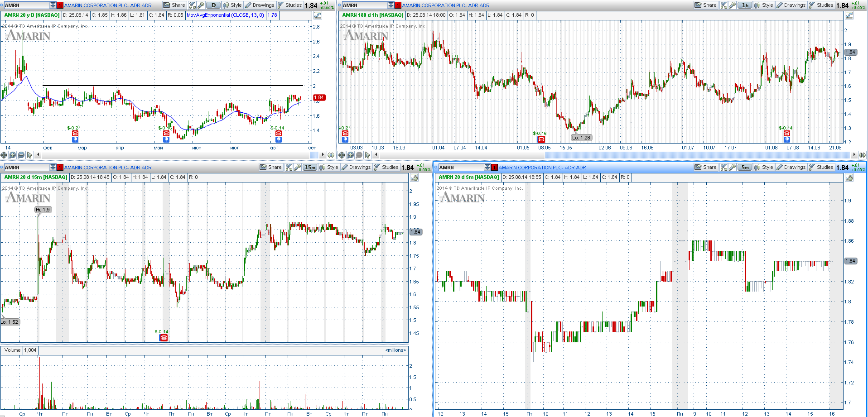
Task: Open Drawings menu in daily chart panel
Action: click(x=260, y=5)
